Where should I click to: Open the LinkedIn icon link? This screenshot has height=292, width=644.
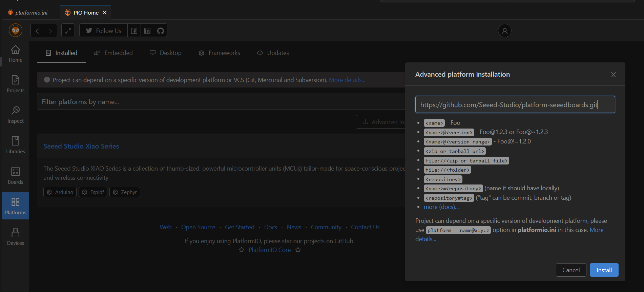(147, 31)
